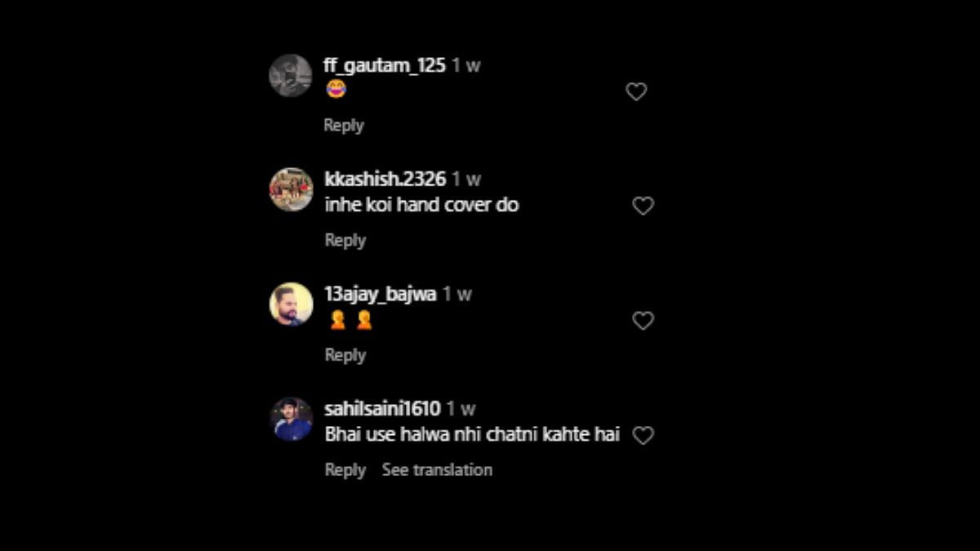
Task: Open the sahilsaini1610 username link
Action: coord(382,408)
